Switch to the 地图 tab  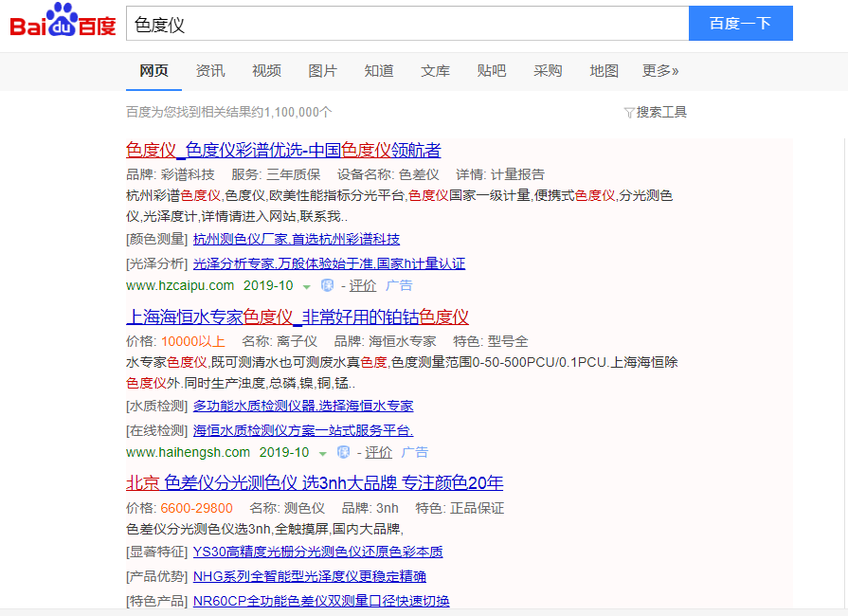click(x=604, y=71)
